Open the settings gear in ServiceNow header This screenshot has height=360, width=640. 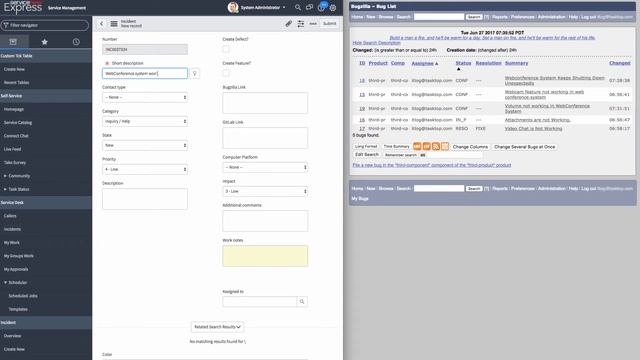(x=333, y=7)
